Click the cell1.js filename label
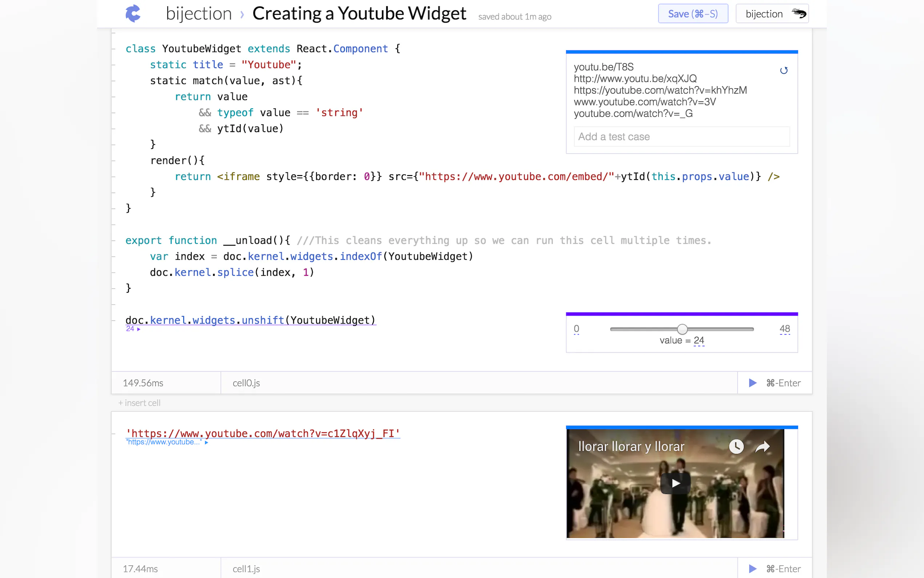The image size is (924, 578). [246, 569]
